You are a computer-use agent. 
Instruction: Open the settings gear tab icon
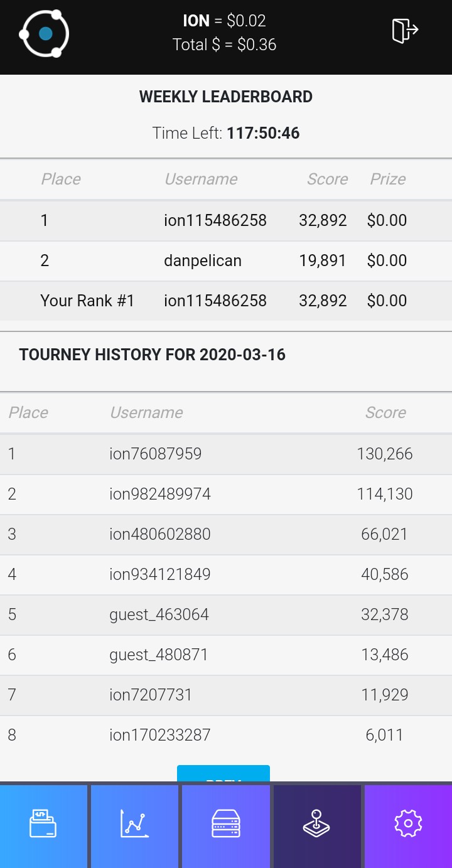pyautogui.click(x=408, y=823)
